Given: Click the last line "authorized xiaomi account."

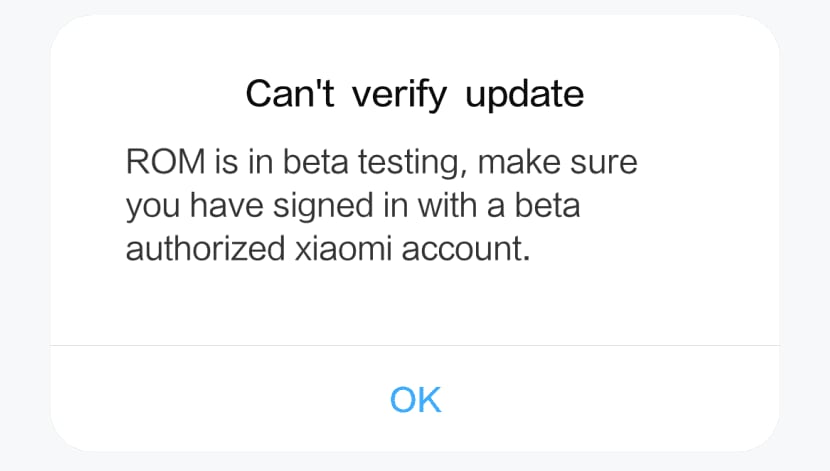Looking at the screenshot, I should tap(326, 249).
